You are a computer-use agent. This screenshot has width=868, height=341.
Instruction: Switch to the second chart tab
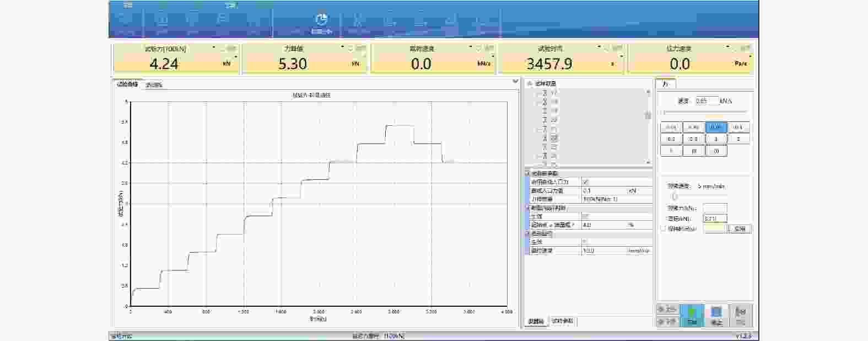coord(154,85)
